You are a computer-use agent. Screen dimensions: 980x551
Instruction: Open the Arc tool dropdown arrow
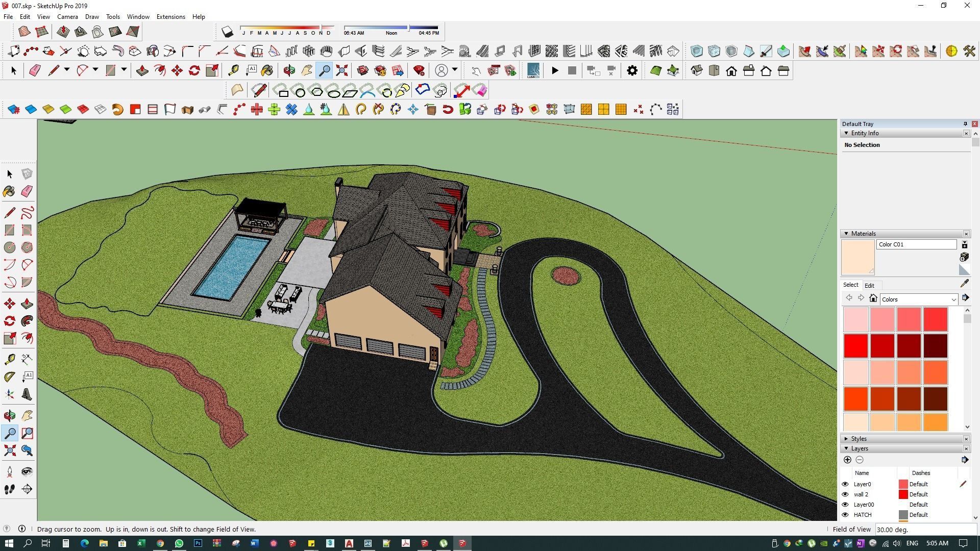(95, 70)
